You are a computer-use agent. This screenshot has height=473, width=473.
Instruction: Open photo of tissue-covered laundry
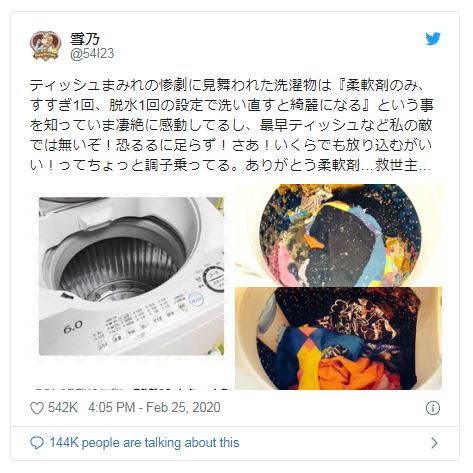(x=339, y=235)
